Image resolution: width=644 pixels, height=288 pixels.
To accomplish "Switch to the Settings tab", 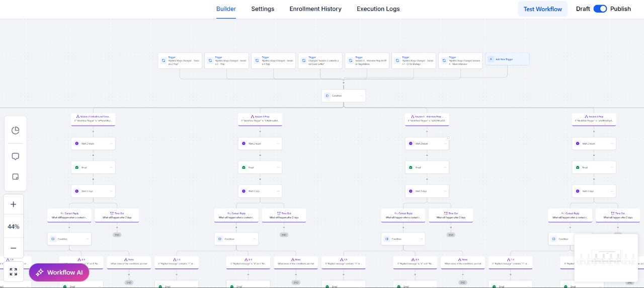I will pos(263,9).
